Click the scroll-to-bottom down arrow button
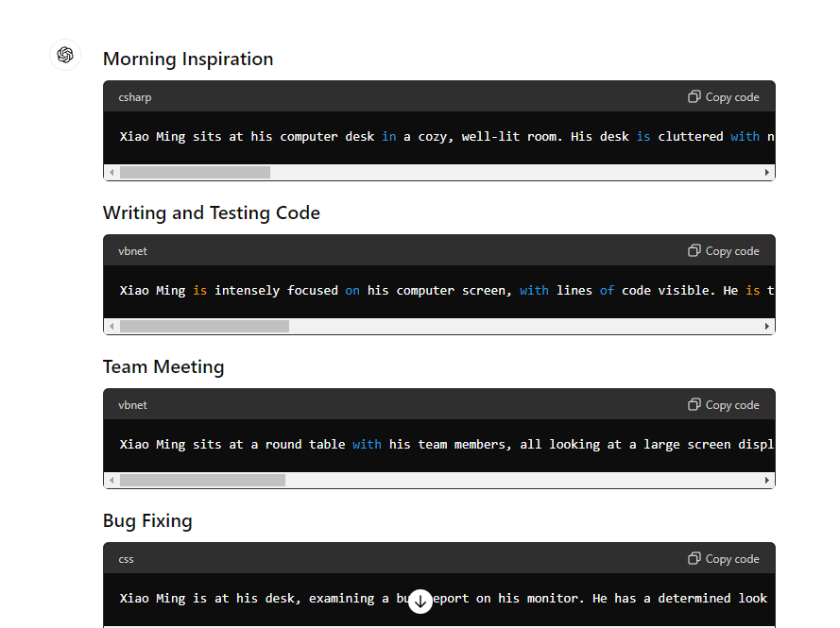The image size is (840, 628). click(420, 602)
